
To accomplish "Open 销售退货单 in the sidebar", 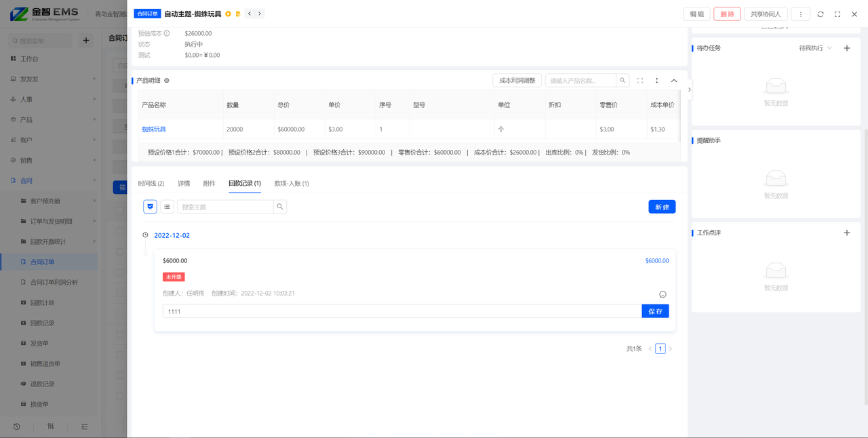I will [x=49, y=364].
